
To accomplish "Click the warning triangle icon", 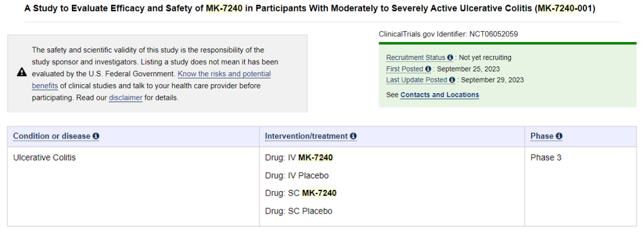I will pyautogui.click(x=22, y=72).
